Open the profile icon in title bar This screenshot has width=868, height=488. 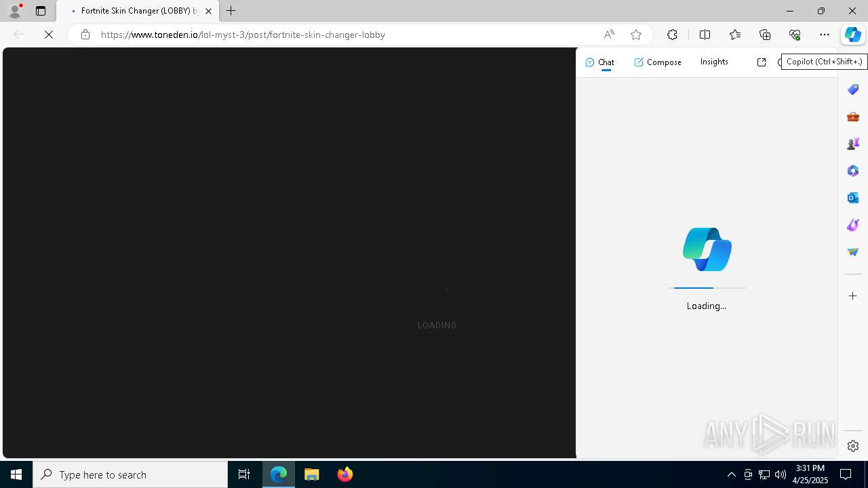click(15, 11)
